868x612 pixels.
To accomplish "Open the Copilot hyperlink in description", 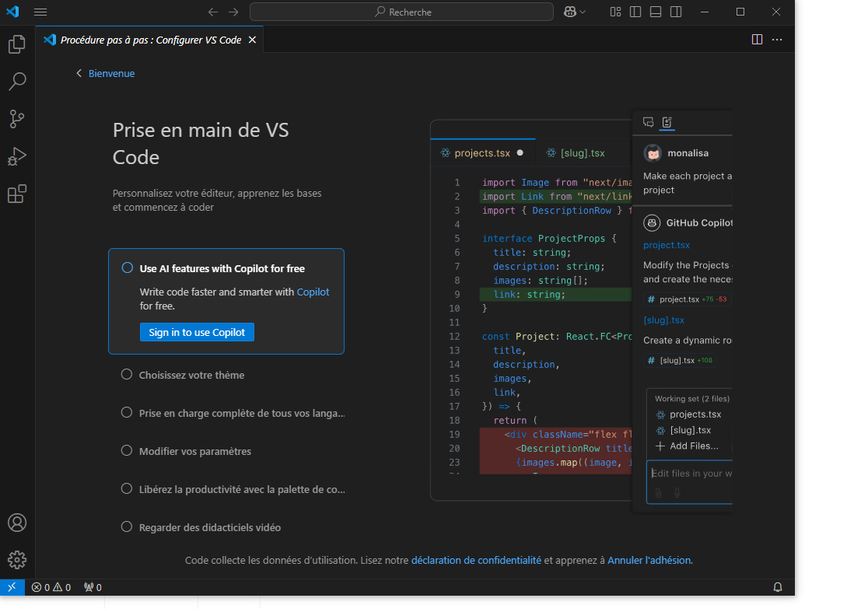I will pyautogui.click(x=313, y=292).
